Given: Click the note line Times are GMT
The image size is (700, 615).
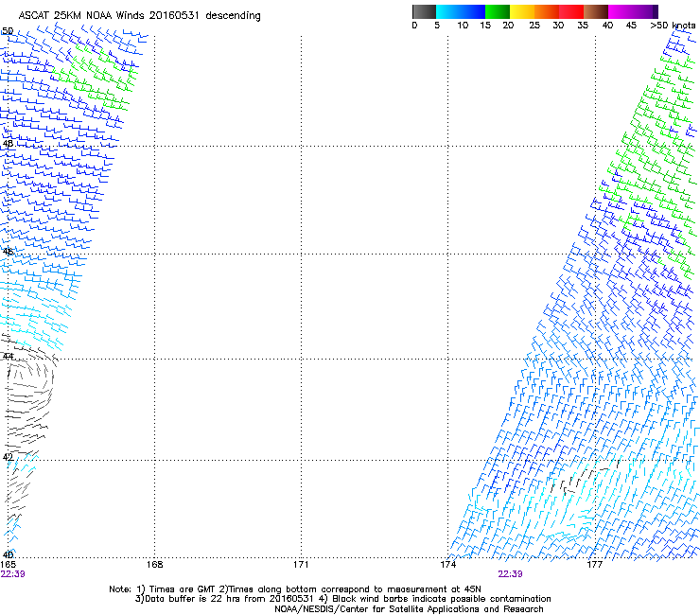Looking at the screenshot, I should click(x=295, y=589).
